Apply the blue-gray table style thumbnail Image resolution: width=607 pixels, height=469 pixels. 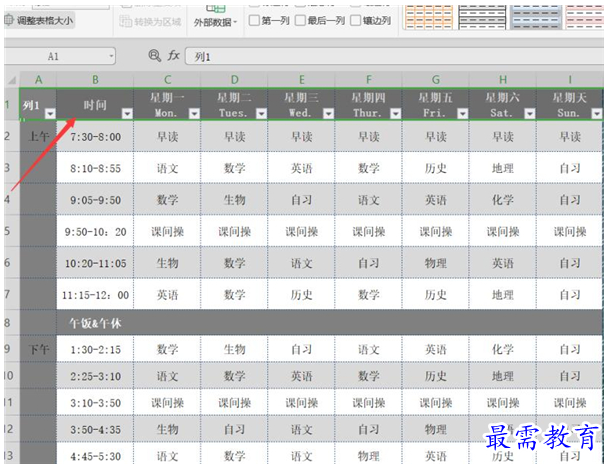coord(536,17)
